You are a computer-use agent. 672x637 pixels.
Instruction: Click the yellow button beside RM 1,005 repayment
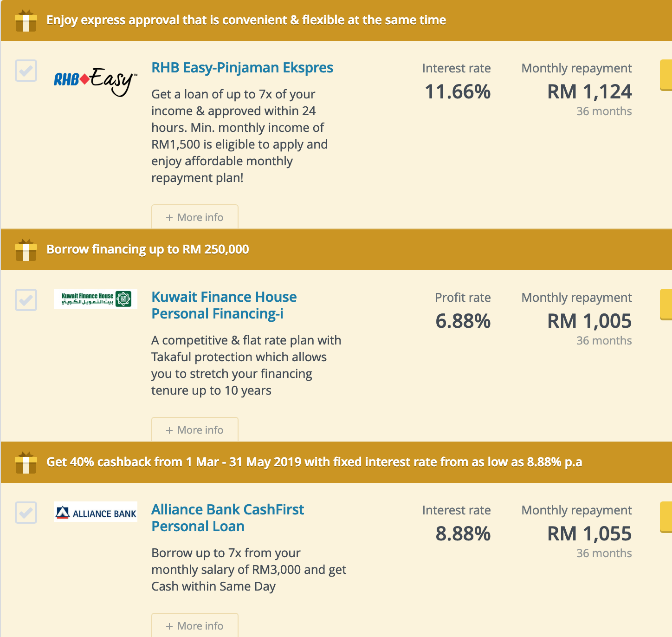[666, 304]
